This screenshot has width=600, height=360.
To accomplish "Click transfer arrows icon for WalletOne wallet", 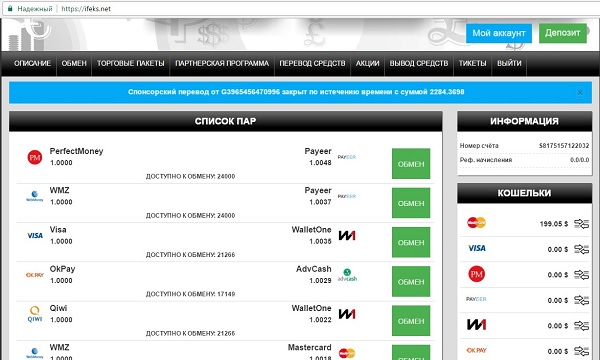I will pyautogui.click(x=582, y=326).
